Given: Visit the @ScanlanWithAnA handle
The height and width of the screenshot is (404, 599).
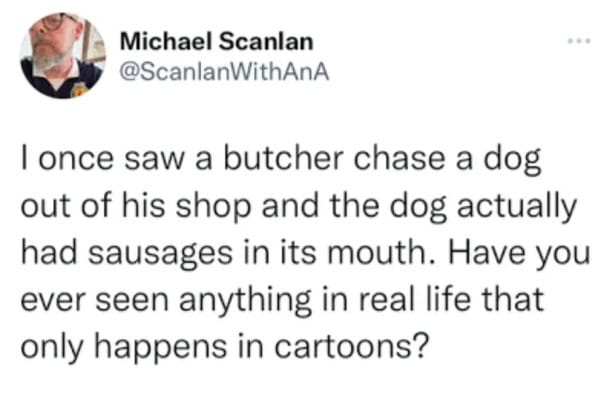Looking at the screenshot, I should click(225, 71).
